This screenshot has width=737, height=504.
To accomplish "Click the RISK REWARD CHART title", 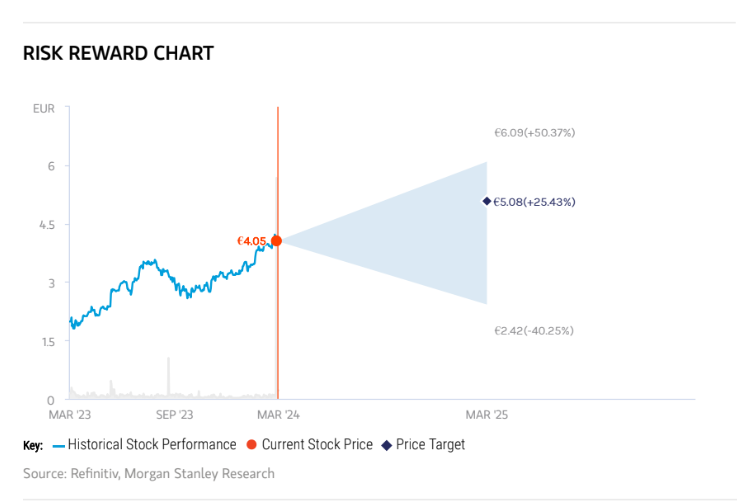I will tap(118, 53).
